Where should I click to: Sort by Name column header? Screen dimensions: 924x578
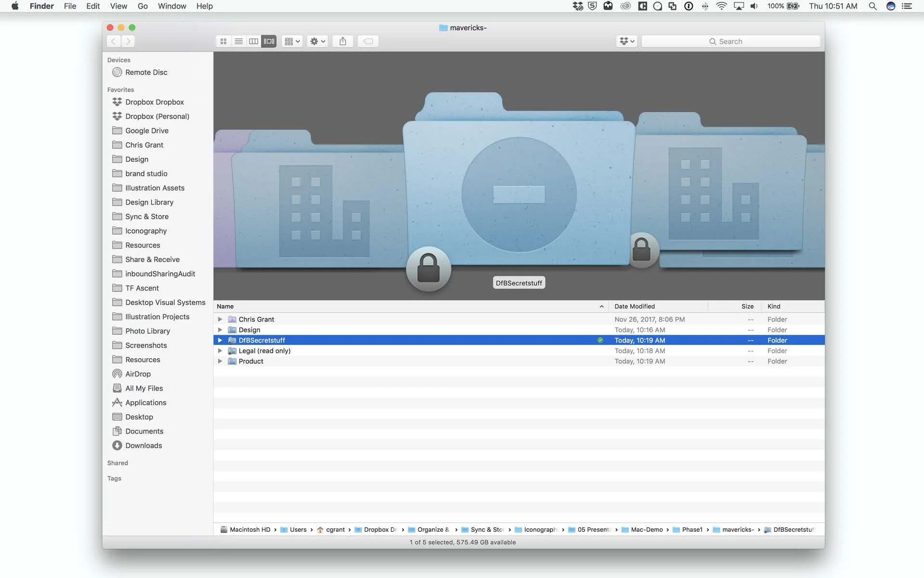click(x=411, y=306)
